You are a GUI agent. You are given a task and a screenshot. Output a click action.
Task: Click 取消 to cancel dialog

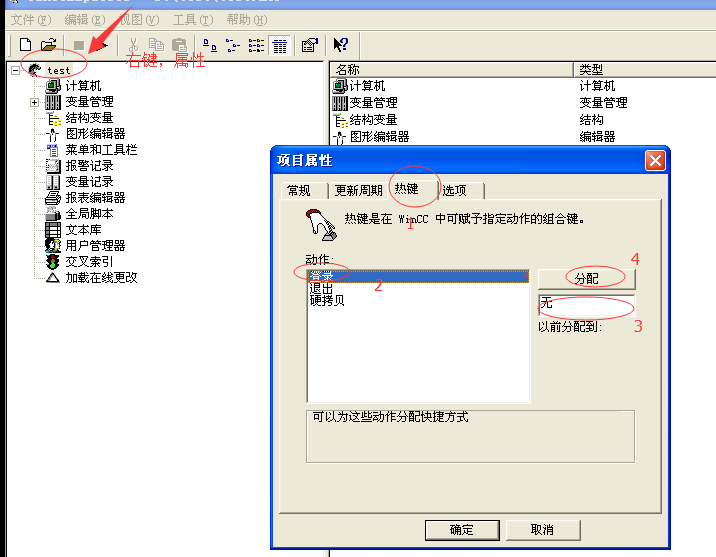[x=542, y=530]
